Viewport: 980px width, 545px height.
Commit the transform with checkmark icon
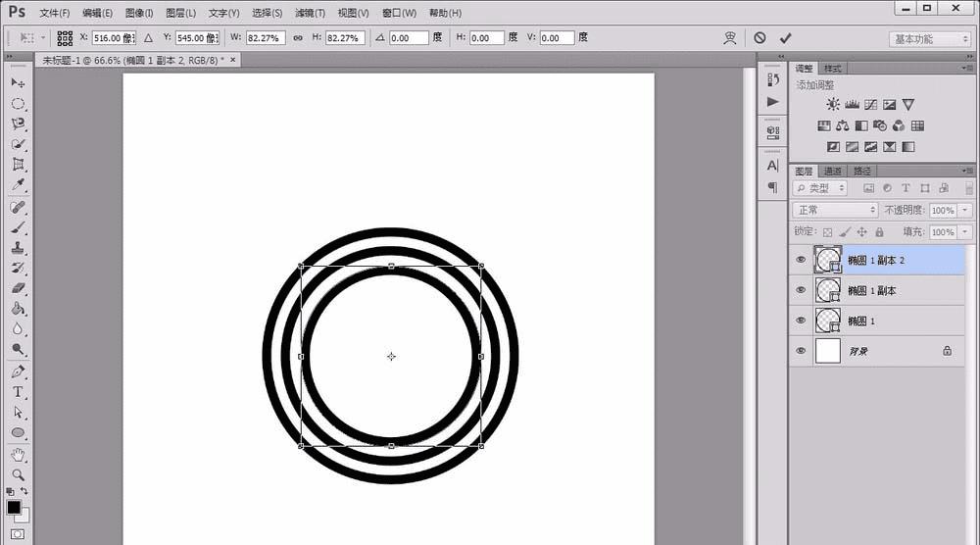coord(786,38)
